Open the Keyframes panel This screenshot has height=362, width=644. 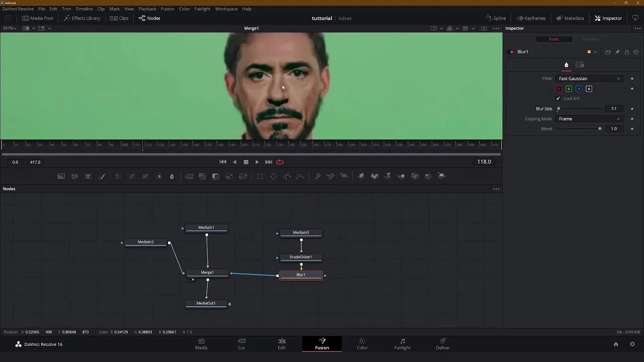[531, 18]
